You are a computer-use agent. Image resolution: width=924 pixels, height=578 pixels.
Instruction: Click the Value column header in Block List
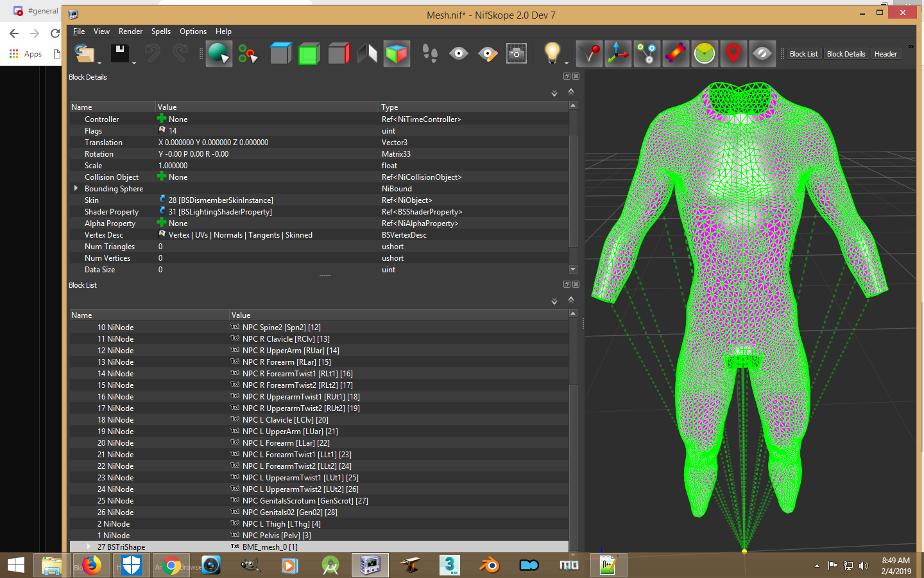tap(398, 315)
